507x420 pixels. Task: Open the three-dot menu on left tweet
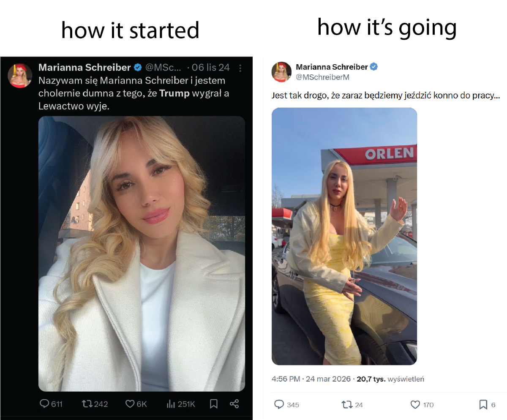tap(240, 68)
